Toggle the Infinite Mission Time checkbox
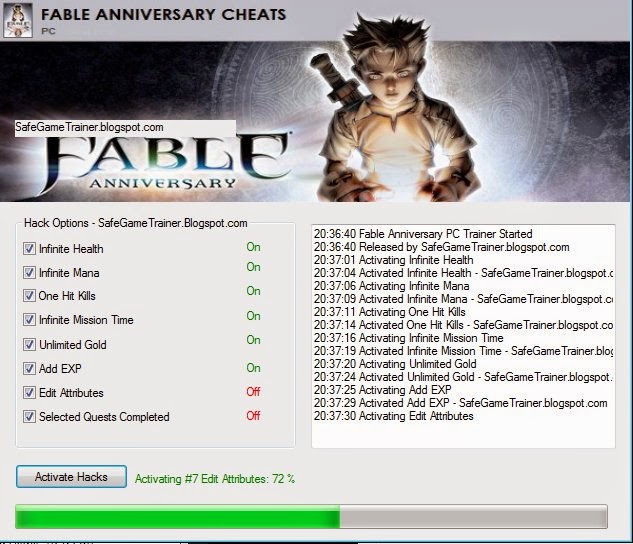 point(29,320)
